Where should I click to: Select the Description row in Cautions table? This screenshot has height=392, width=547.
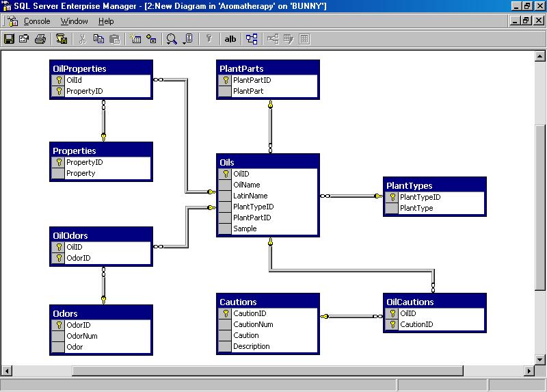click(x=252, y=346)
